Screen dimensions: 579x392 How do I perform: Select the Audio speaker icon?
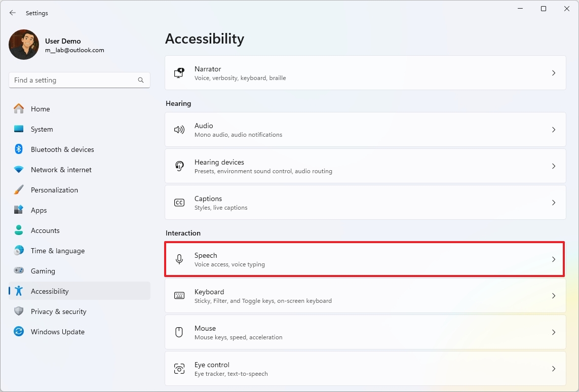point(179,129)
